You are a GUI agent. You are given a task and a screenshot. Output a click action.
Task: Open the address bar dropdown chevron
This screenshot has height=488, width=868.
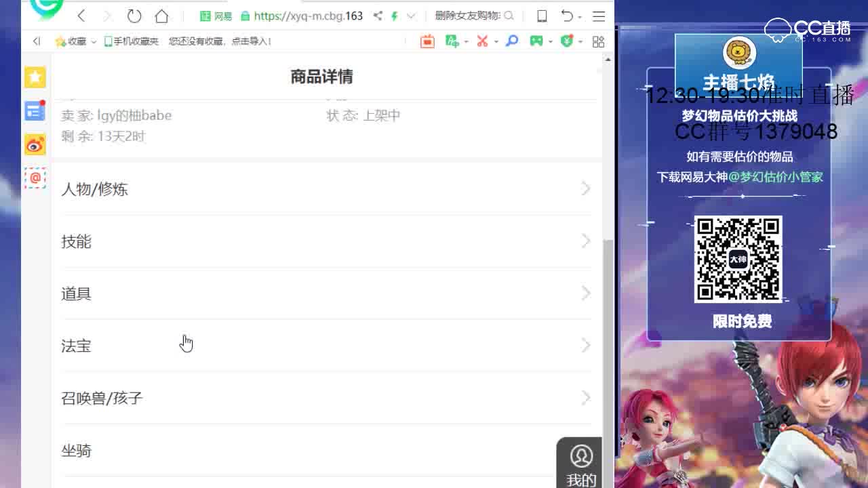411,16
